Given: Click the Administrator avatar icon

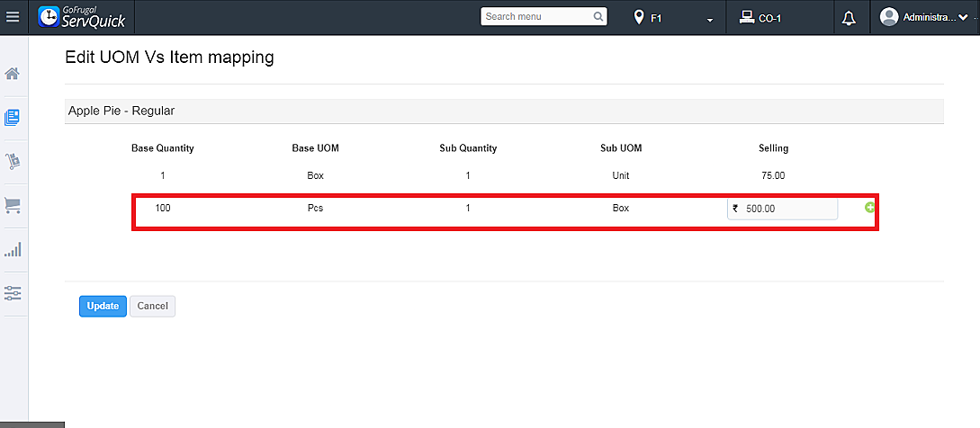Looking at the screenshot, I should [889, 17].
